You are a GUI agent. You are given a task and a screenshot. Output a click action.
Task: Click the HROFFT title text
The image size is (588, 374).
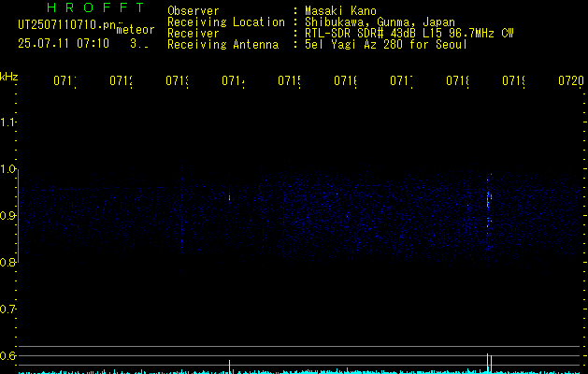click(95, 7)
